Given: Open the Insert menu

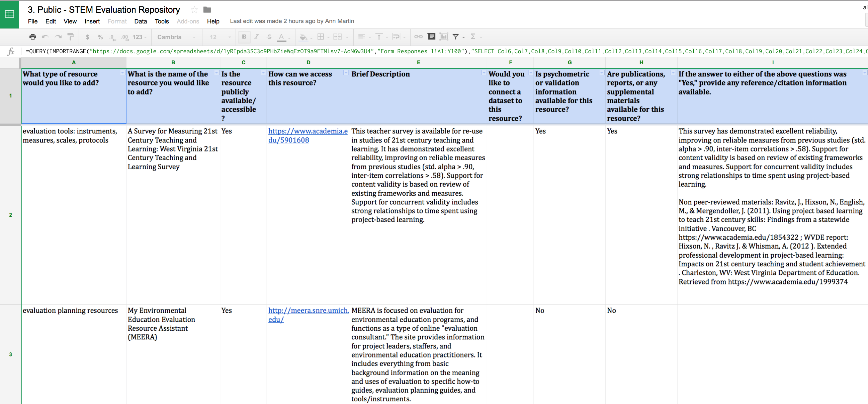Looking at the screenshot, I should tap(92, 21).
